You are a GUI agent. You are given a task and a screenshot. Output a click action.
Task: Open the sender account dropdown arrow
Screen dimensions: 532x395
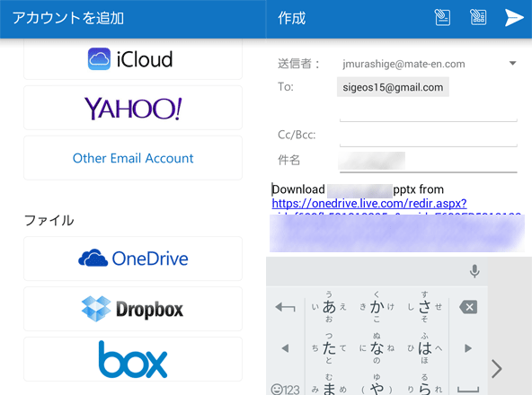[x=512, y=64]
